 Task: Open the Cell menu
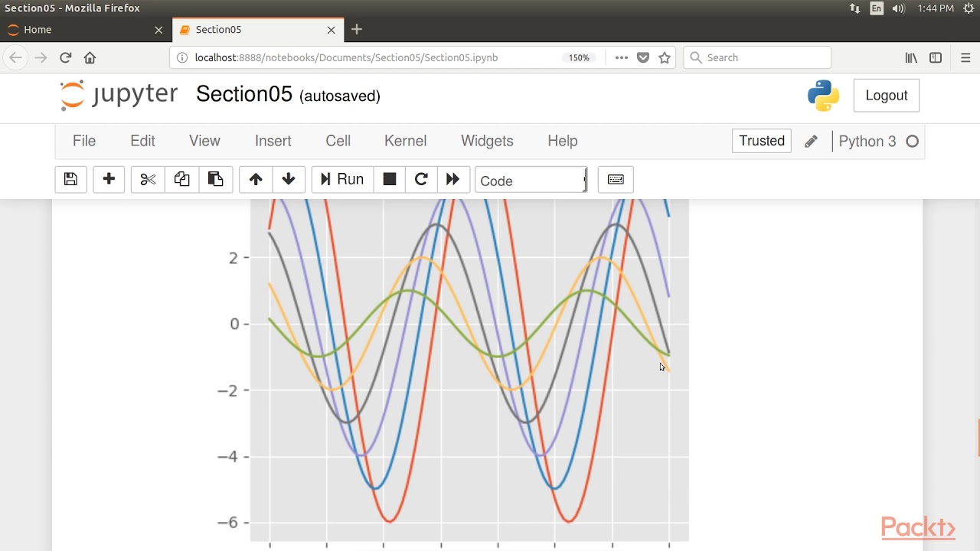[x=338, y=141]
